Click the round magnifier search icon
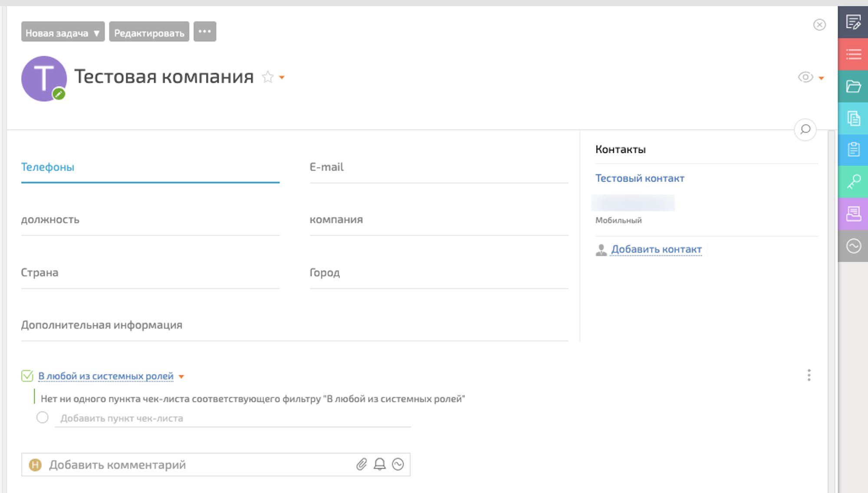This screenshot has height=493, width=868. (805, 129)
